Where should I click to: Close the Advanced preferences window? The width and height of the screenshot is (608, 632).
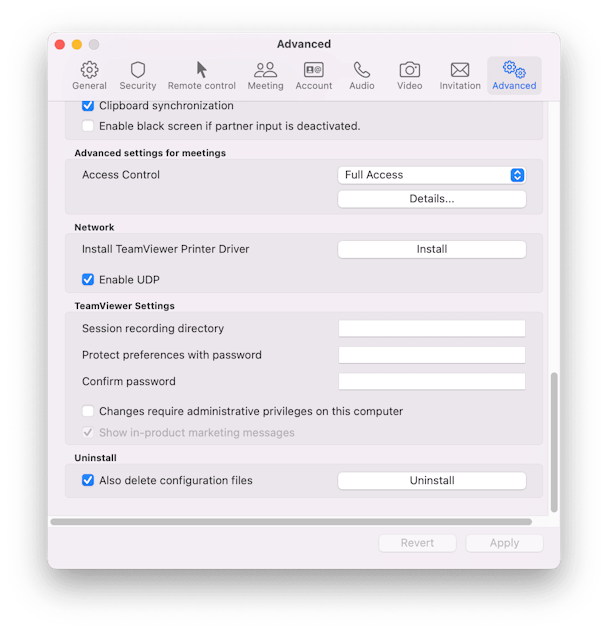(60, 44)
